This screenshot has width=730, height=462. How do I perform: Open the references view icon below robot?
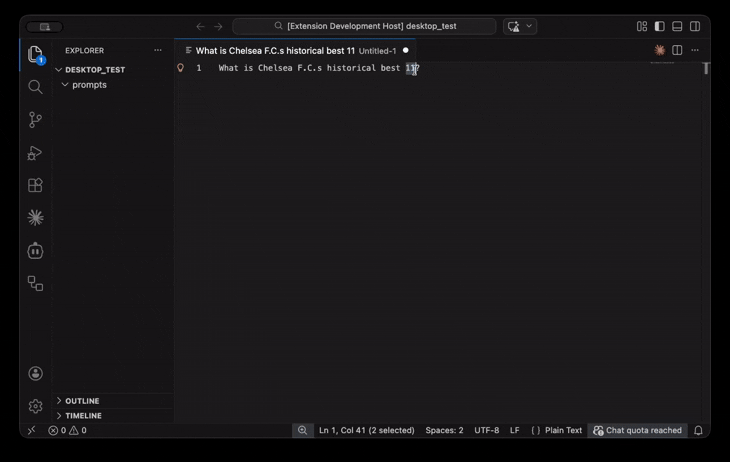pyautogui.click(x=35, y=283)
